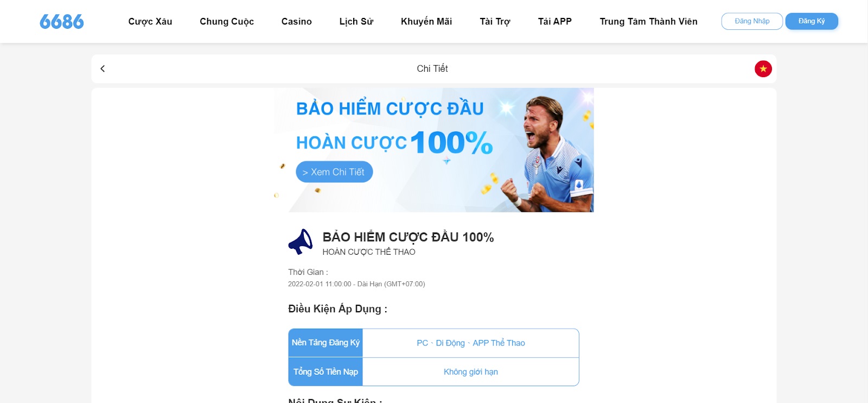Click the Xem Chi Tiết banner button

click(334, 172)
